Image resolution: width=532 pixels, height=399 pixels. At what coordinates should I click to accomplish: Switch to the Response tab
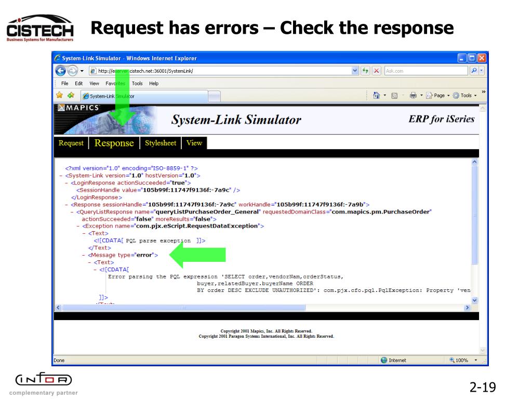114,143
